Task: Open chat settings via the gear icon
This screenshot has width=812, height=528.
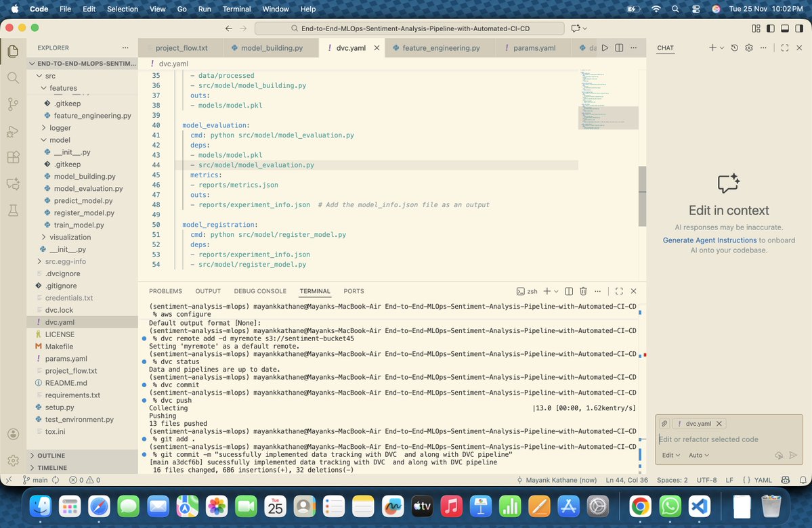Action: 748,47
